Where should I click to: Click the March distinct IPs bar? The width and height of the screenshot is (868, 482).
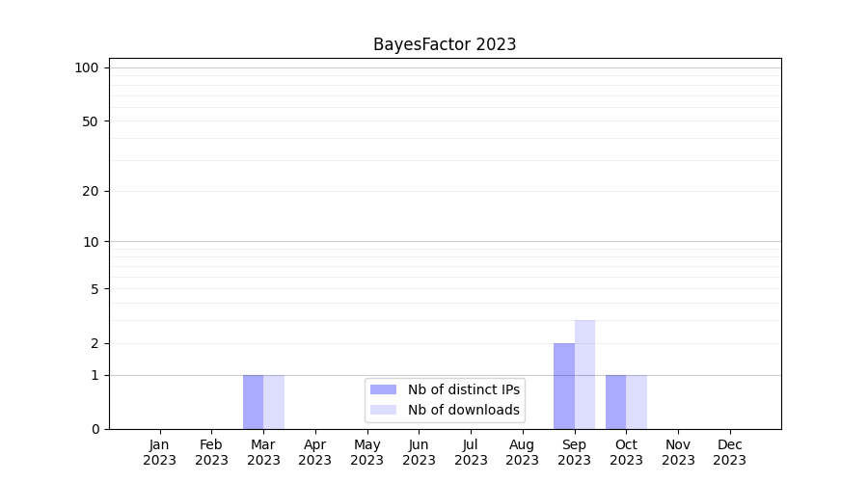253,402
